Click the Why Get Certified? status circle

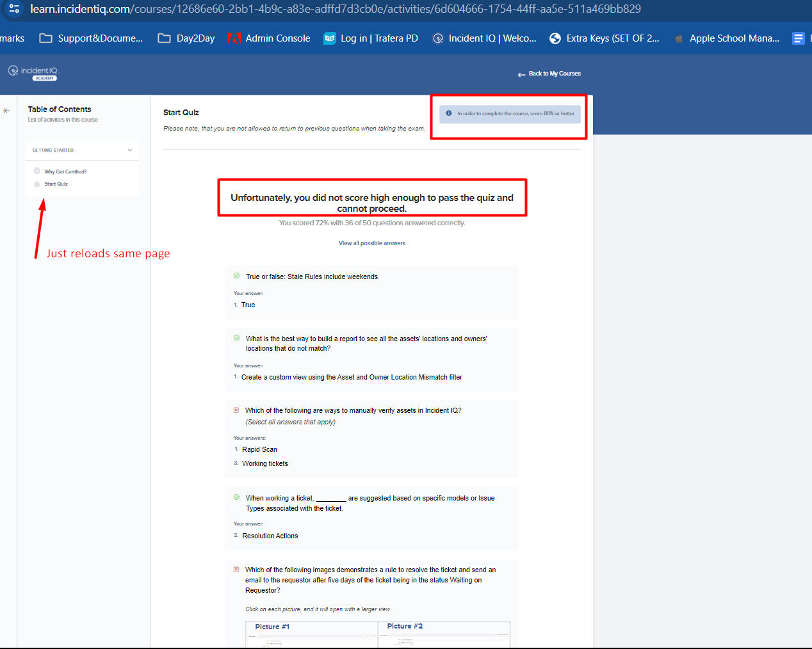coord(37,171)
